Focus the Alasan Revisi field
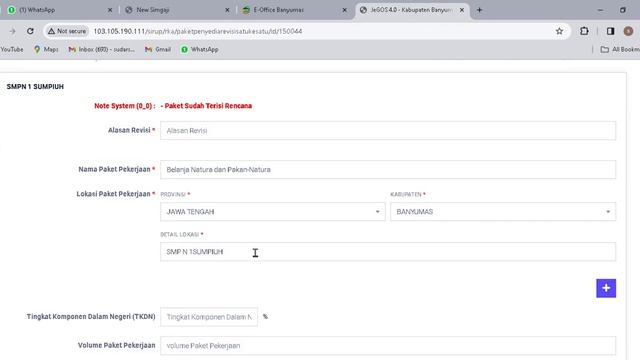Viewport: 640px width, 360px height. [388, 131]
